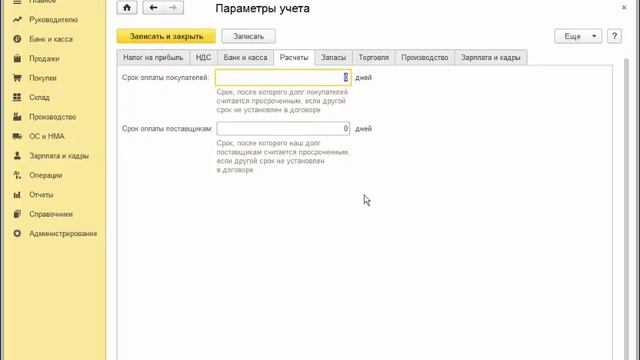Image resolution: width=640 pixels, height=360 pixels.
Task: Focus the Срок оплаты поставщикам field
Action: (283, 129)
